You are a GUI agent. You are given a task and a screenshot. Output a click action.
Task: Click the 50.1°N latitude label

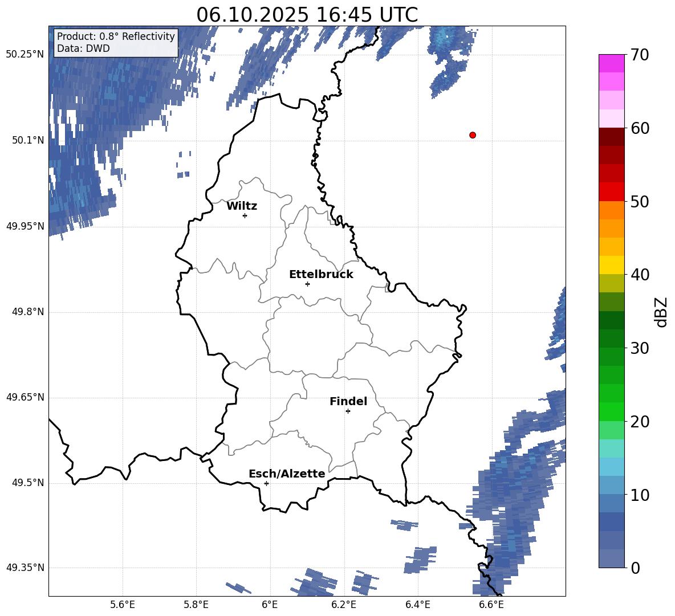click(28, 140)
